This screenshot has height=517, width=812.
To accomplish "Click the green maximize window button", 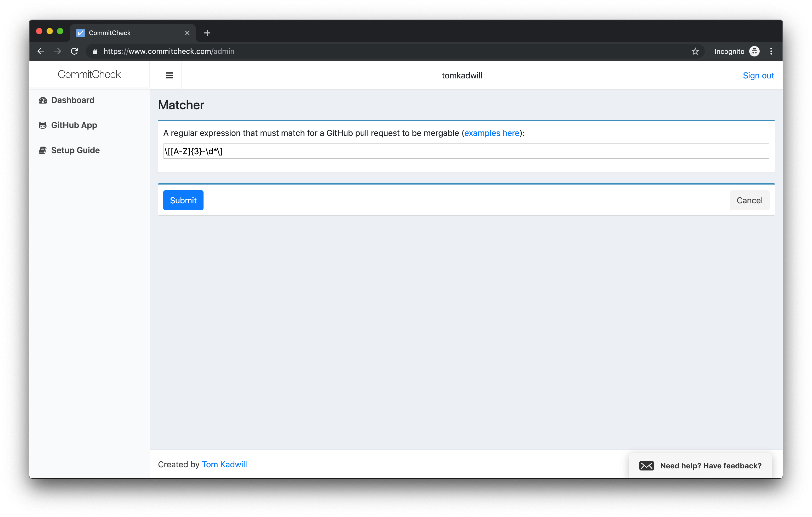I will pyautogui.click(x=60, y=31).
